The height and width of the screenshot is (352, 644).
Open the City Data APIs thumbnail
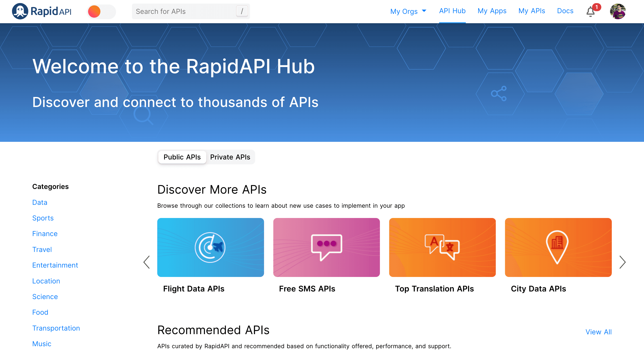point(558,247)
